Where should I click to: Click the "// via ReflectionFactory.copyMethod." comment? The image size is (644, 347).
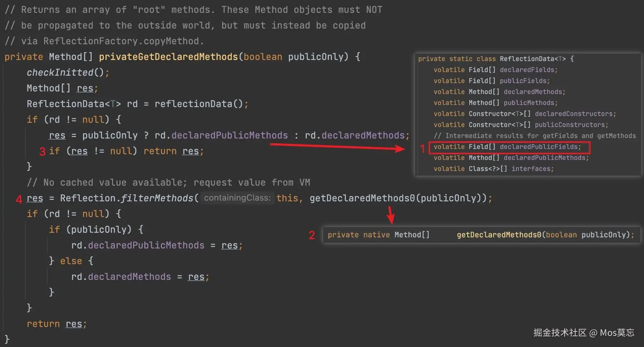(x=104, y=41)
